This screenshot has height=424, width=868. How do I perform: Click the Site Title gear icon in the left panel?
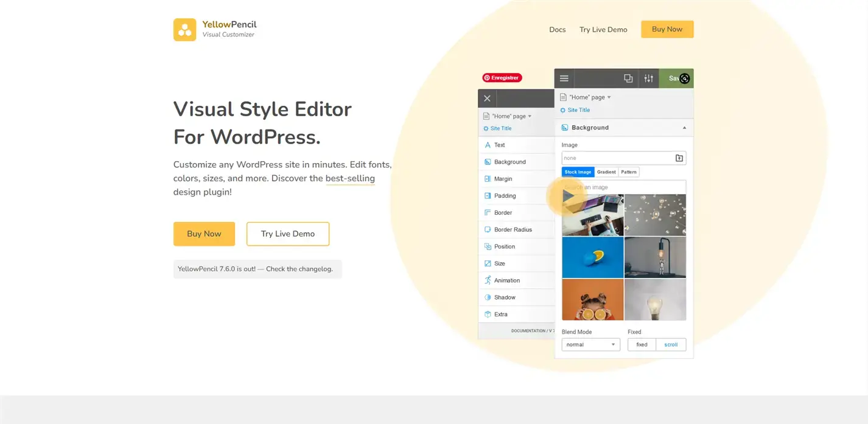point(486,128)
